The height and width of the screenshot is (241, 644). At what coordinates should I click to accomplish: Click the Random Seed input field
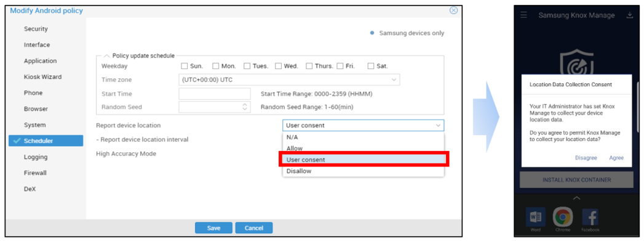[x=215, y=107]
